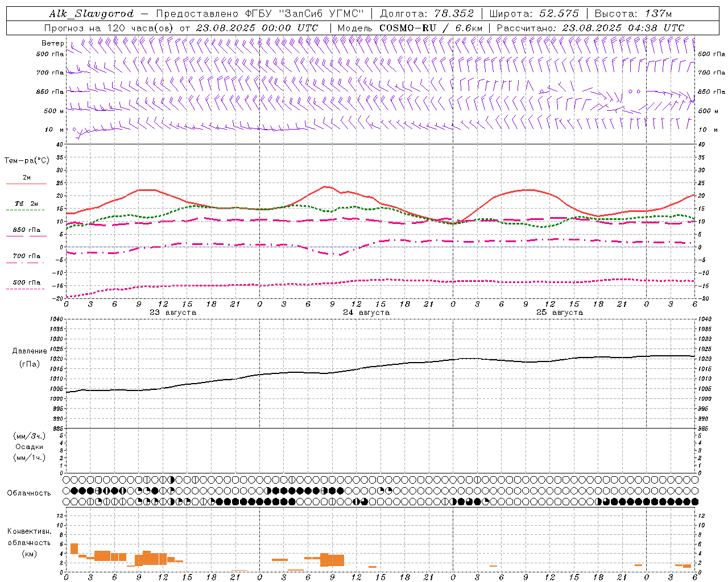Click the 850 гПа temperature legend line sample
Image resolution: width=728 pixels, height=582 pixels.
[26, 236]
